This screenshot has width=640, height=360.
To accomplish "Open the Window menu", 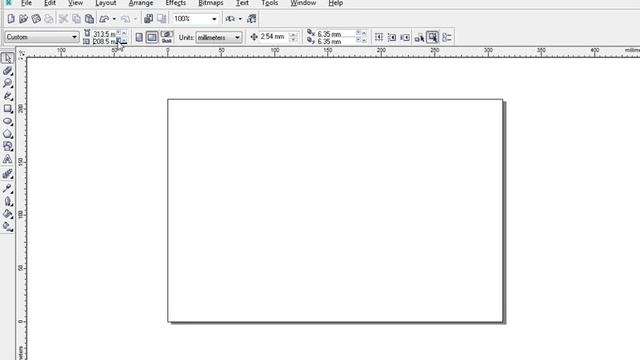I will 303,3.
